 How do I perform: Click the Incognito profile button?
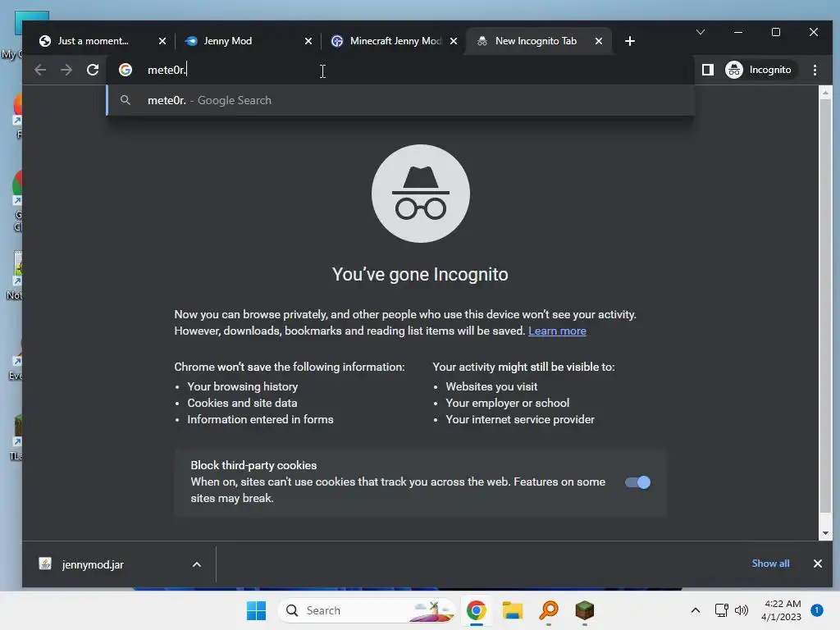[759, 70]
